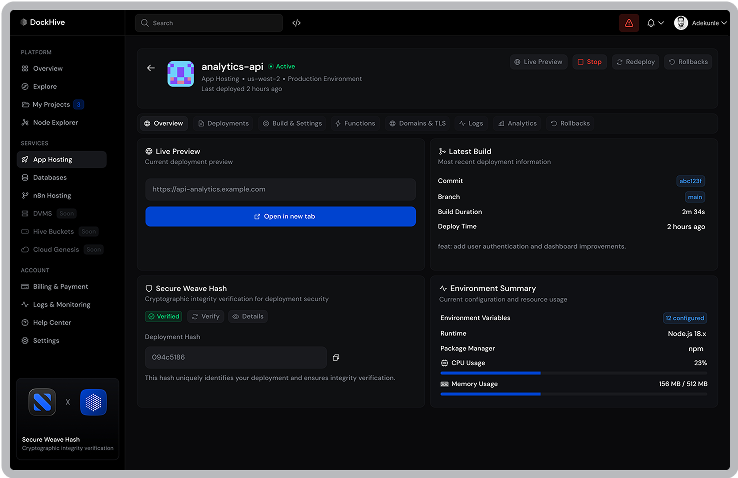Open Node Explorer in the sidebar

tap(55, 122)
